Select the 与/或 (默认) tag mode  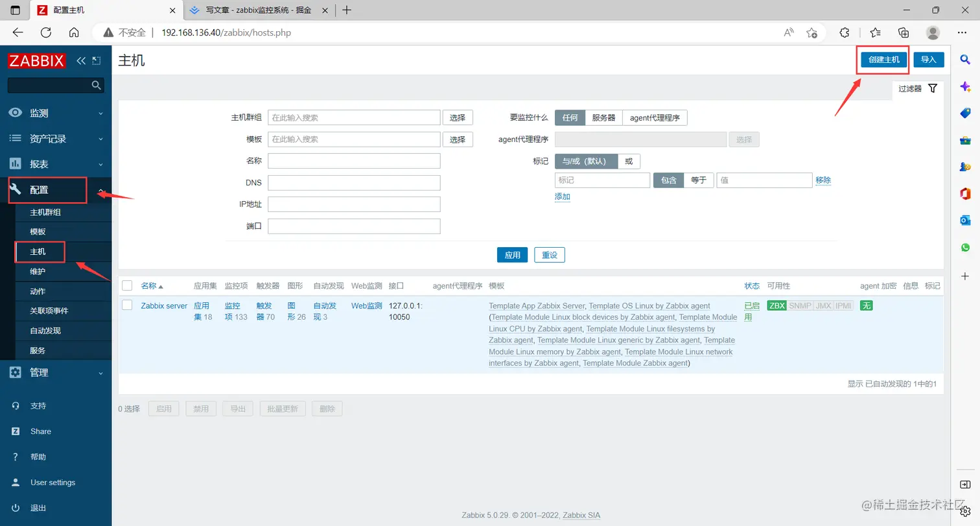pos(586,161)
